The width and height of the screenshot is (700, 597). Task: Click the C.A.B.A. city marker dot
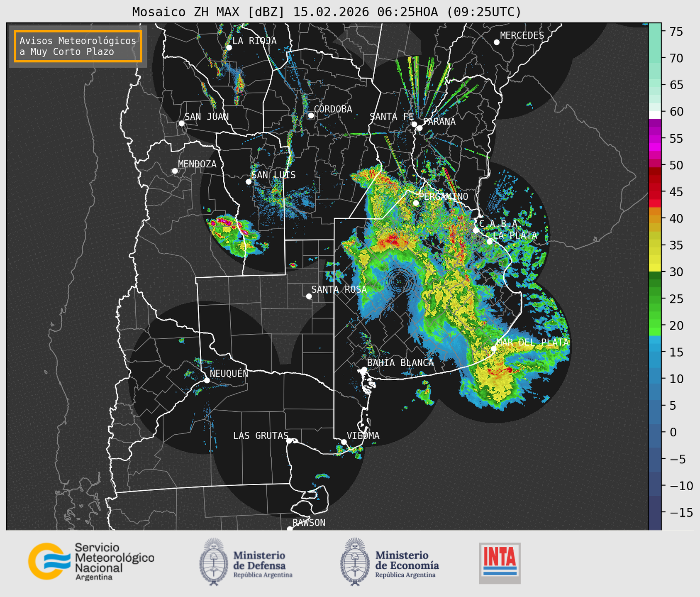click(x=476, y=230)
